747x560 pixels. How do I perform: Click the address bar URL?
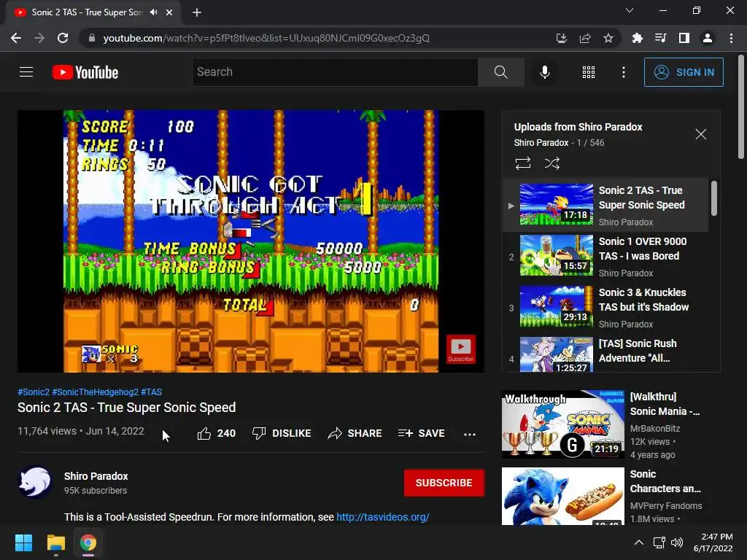(x=266, y=38)
